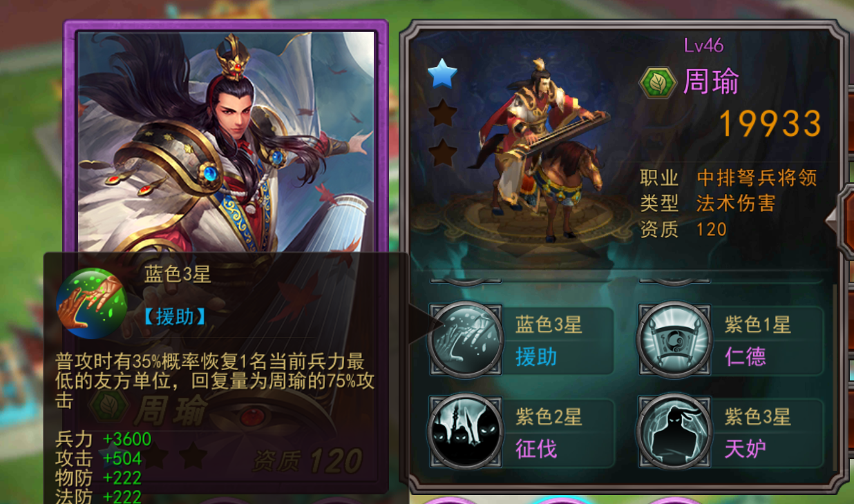Click the third empty star slot
The width and height of the screenshot is (854, 504).
click(x=442, y=152)
